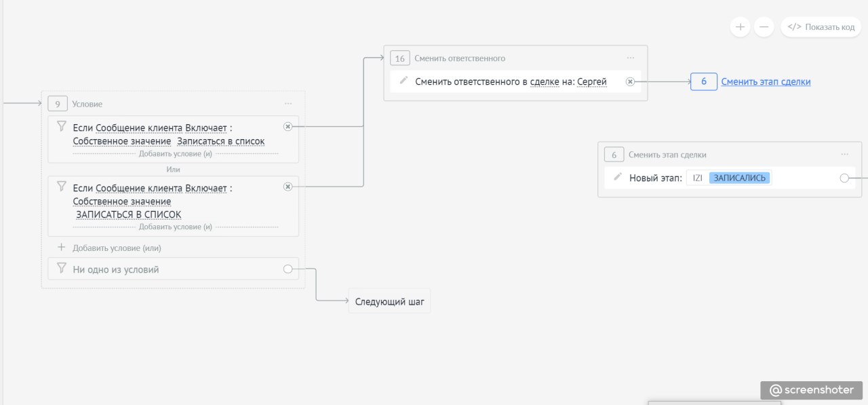Click output connector of Ни одно из условий

click(x=288, y=269)
